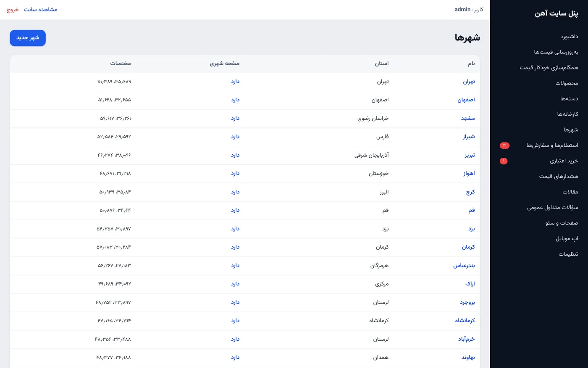588x368 pixels.
Task: Click دارد link in اصفهان row
Action: point(235,100)
